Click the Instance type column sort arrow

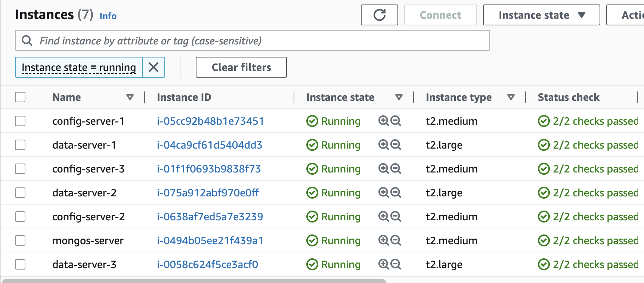[x=511, y=97]
